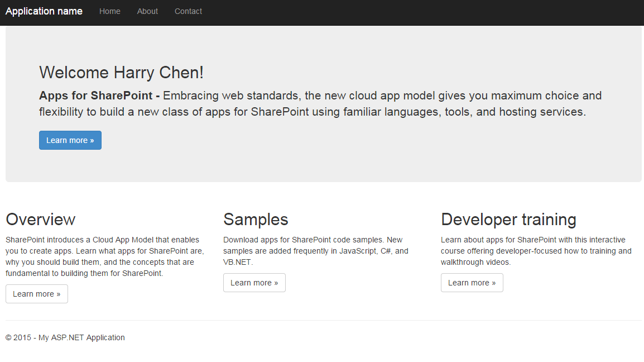Click the paragraph starting Download apps for SharePoint
Image resolution: width=644 pixels, height=362 pixels.
point(316,251)
